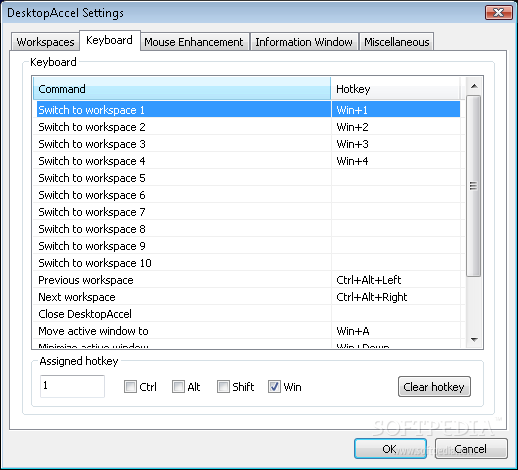
Task: Click the assigned hotkey input field
Action: pyautogui.click(x=72, y=386)
